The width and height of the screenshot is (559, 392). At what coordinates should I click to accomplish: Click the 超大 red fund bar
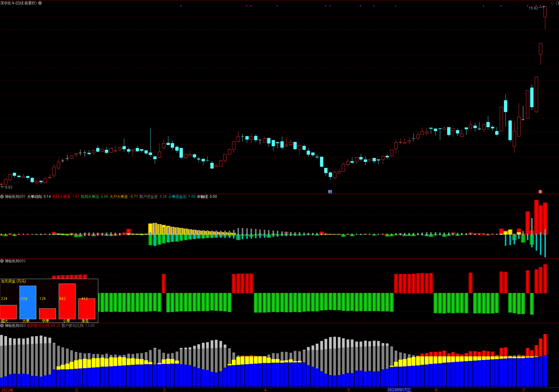[x=8, y=312]
